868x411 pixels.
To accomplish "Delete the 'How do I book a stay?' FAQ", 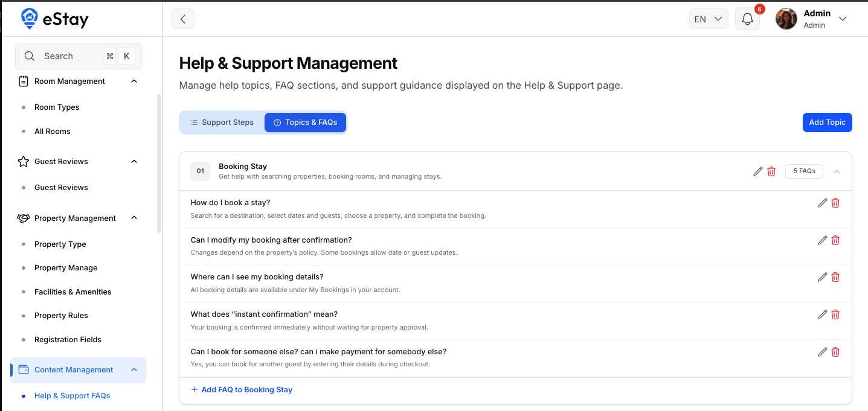I will click(x=835, y=203).
